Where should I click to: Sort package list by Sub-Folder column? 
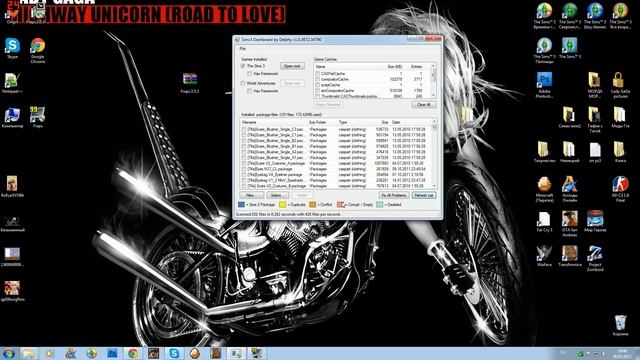pyautogui.click(x=322, y=122)
